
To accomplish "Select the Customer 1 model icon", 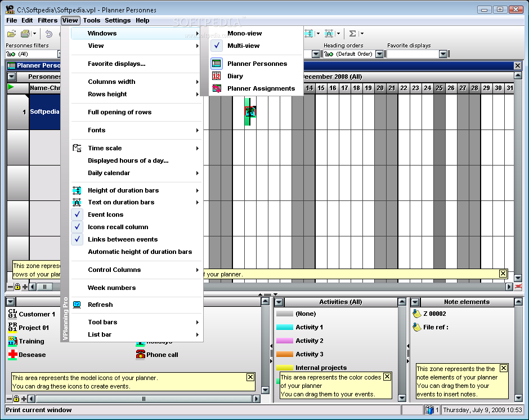I will click(x=12, y=314).
